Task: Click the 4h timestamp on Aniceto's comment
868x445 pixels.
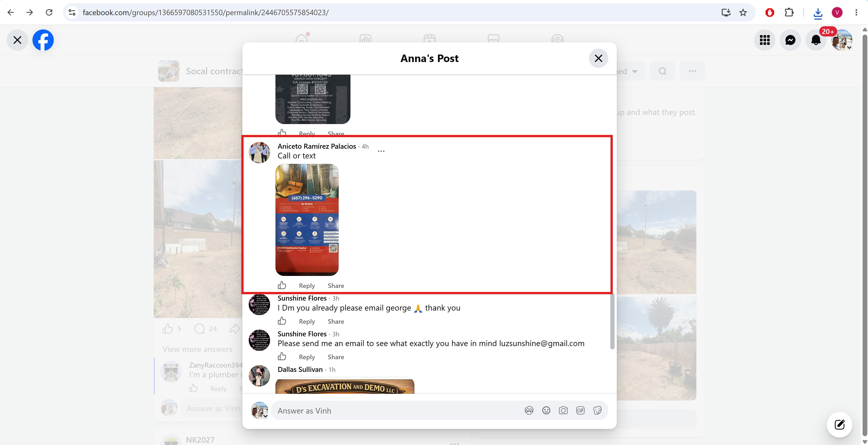Action: tap(365, 146)
